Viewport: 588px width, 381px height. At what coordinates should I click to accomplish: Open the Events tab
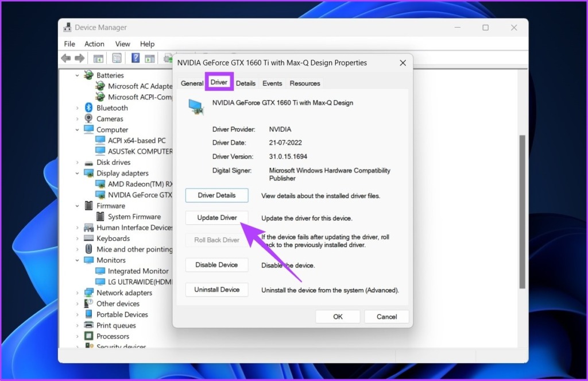[x=272, y=83]
